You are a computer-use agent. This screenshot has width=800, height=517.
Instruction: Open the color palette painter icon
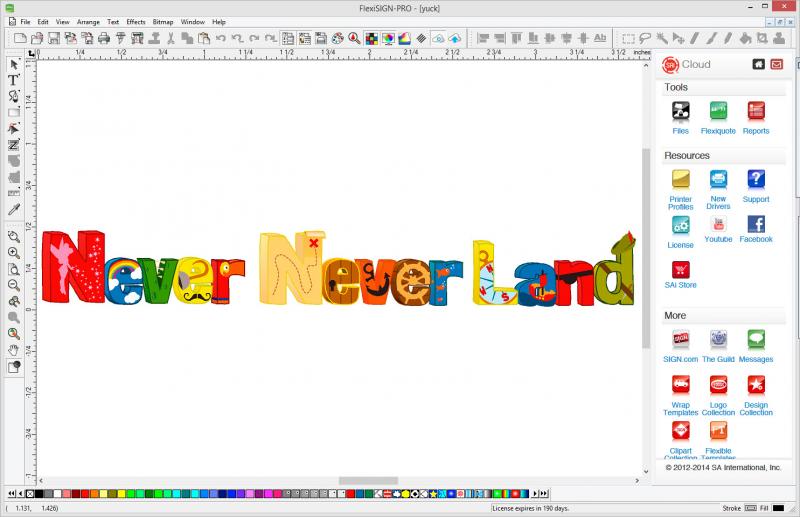click(x=337, y=38)
